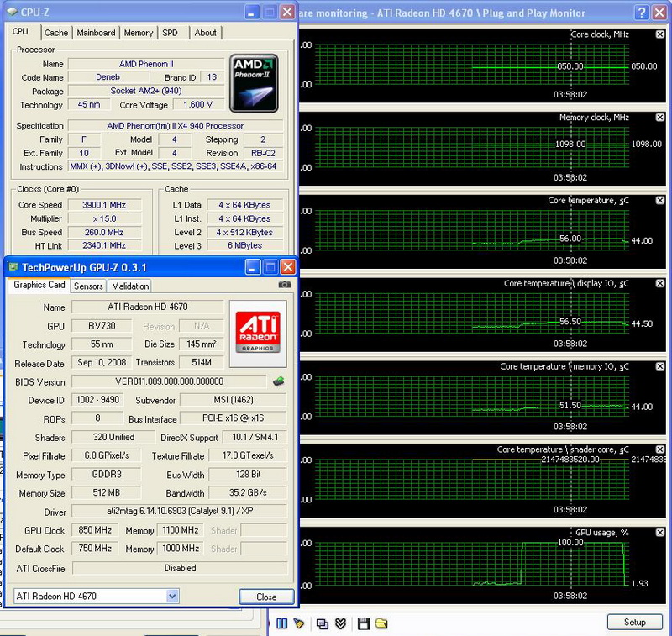This screenshot has width=672, height=636.
Task: Click the Bus Interface value PCI-E x16 @ x16
Action: (234, 418)
